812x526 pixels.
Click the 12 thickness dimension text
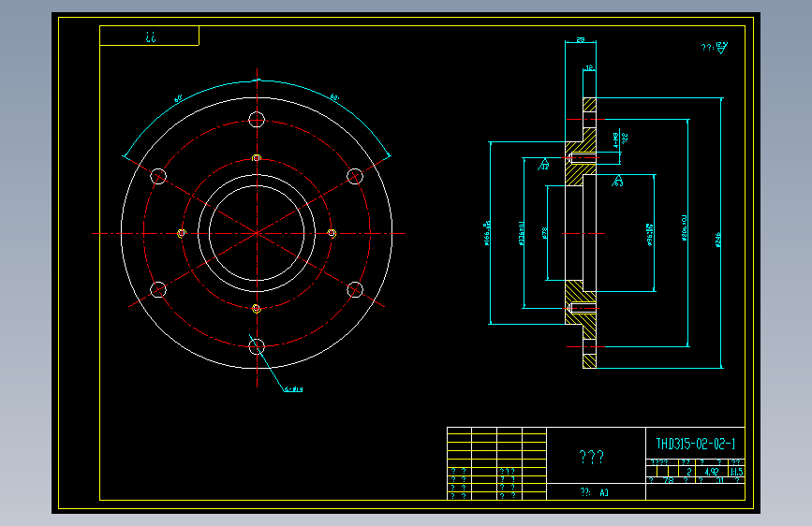589,67
